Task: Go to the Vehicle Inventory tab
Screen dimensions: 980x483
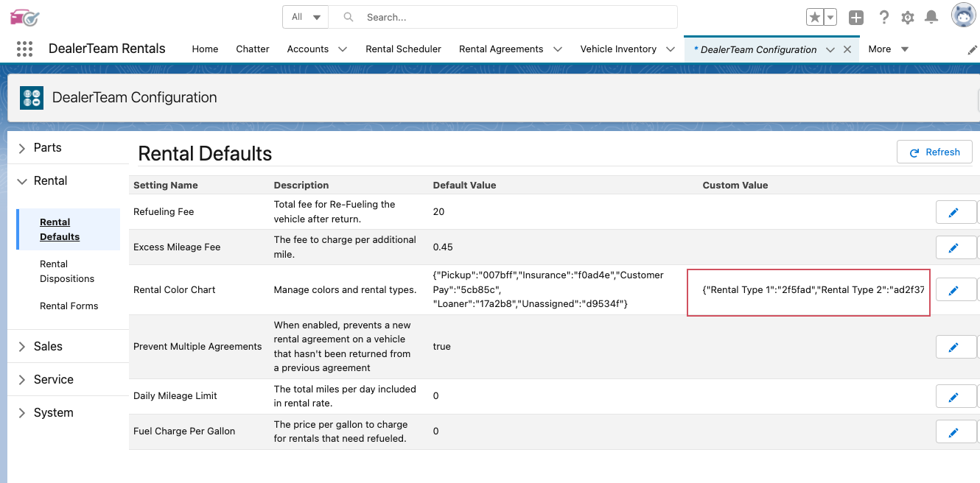Action: click(618, 49)
